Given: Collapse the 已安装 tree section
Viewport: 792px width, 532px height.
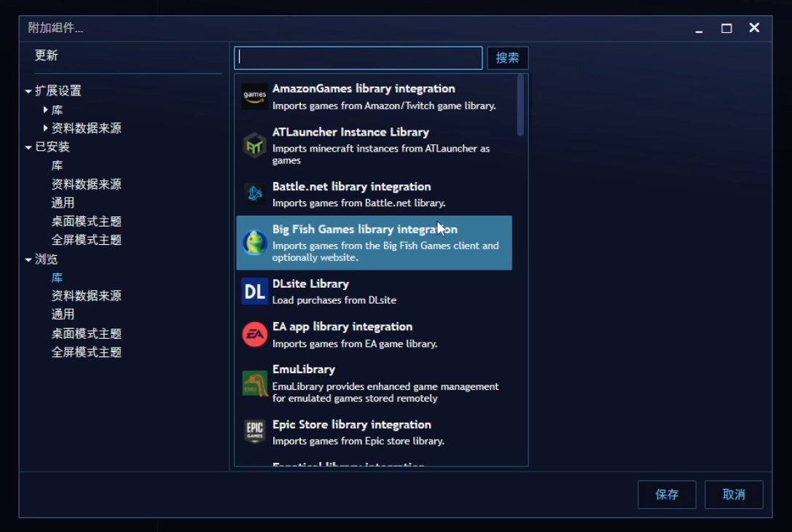Looking at the screenshot, I should [28, 147].
